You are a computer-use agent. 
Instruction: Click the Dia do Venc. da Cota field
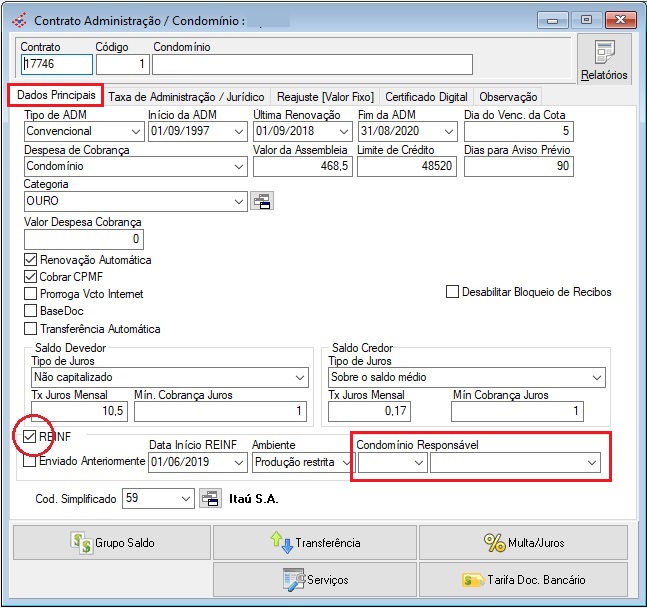pos(519,132)
